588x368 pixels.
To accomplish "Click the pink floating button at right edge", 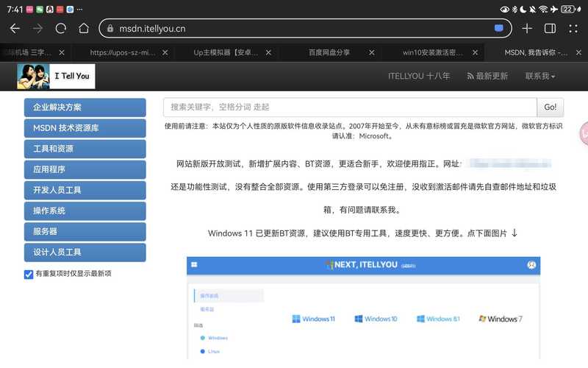I will 584,133.
